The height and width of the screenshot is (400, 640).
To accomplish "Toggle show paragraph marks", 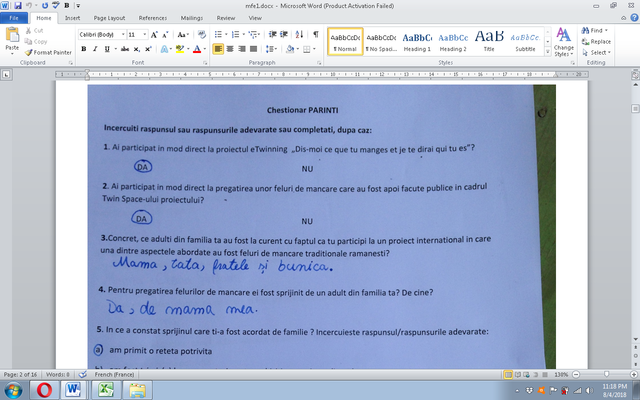I will click(x=316, y=34).
